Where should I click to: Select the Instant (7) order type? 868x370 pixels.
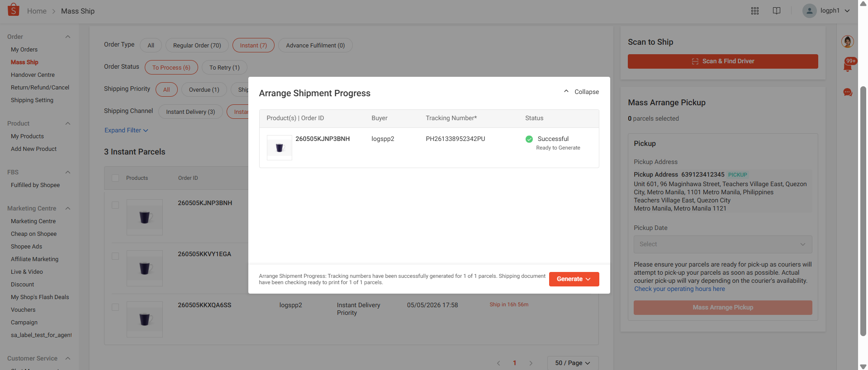point(253,45)
